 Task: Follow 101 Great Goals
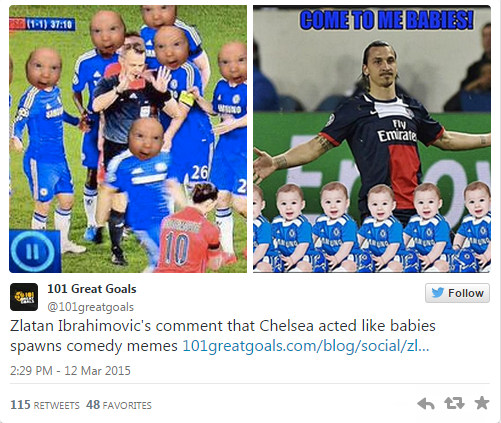click(457, 293)
